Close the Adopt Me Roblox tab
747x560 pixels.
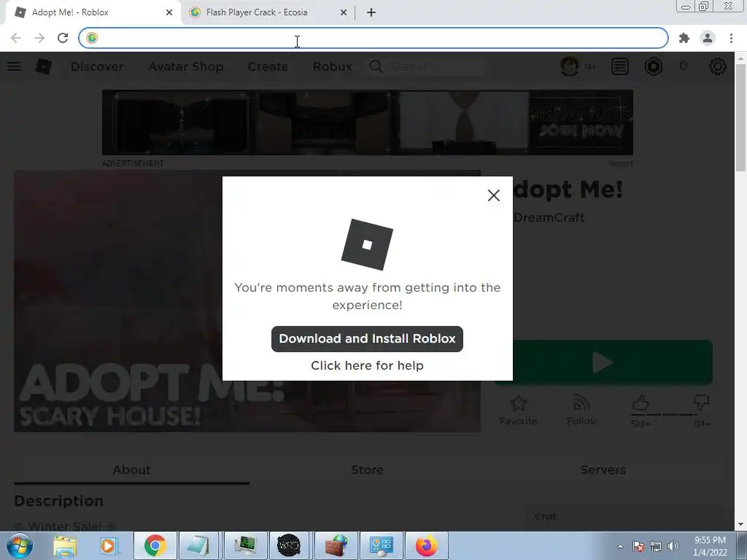coord(169,12)
